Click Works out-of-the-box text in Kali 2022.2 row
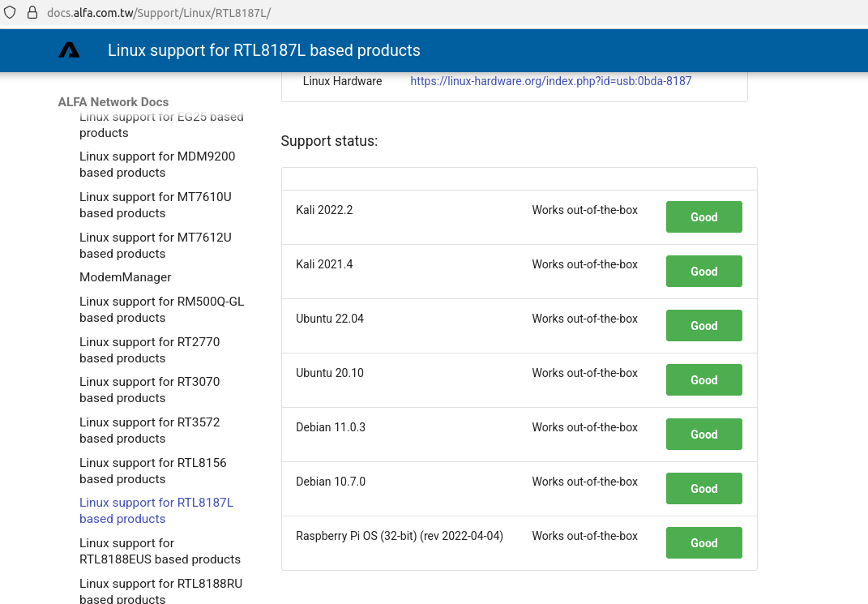 [584, 210]
